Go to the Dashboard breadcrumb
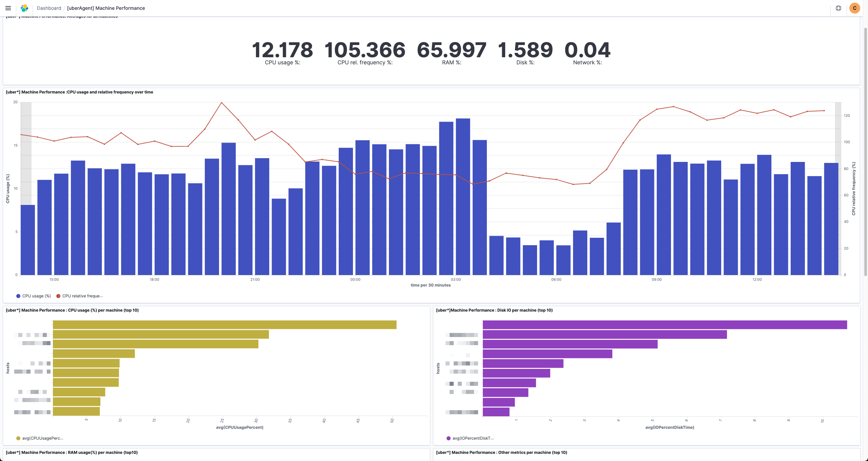Screen dimensions: 868x461 click(49, 8)
